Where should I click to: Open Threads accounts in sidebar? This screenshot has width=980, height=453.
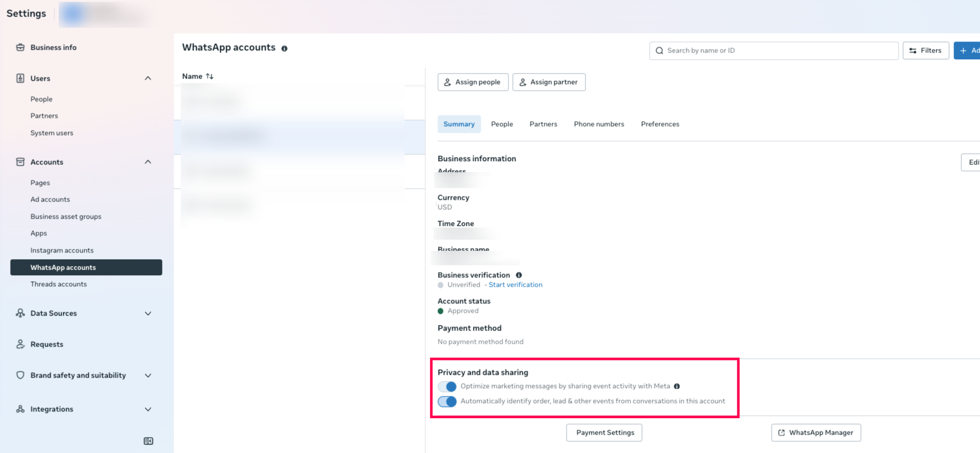tap(59, 284)
